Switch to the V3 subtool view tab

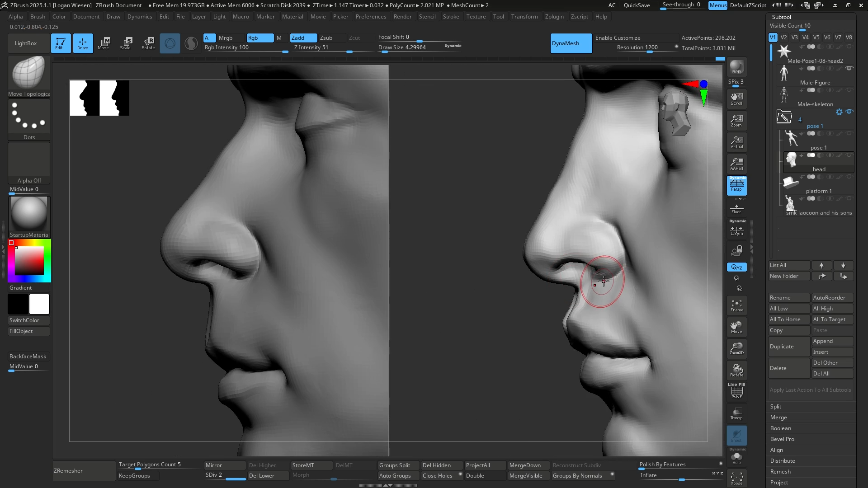coord(794,38)
